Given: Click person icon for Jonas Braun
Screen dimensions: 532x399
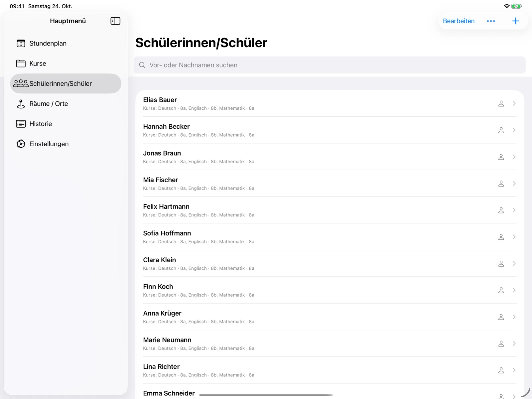Looking at the screenshot, I should (501, 157).
